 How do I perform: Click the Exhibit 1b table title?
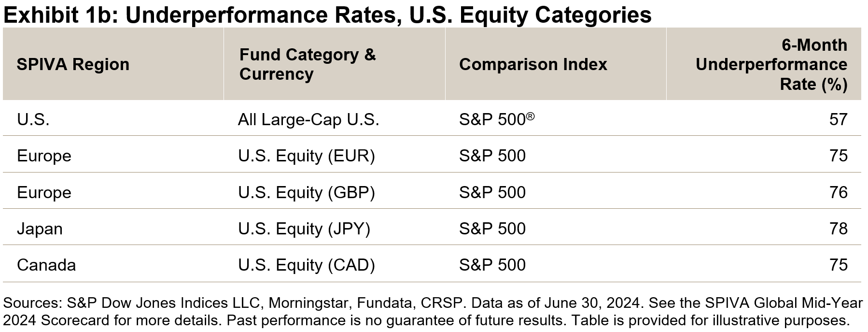pyautogui.click(x=327, y=14)
